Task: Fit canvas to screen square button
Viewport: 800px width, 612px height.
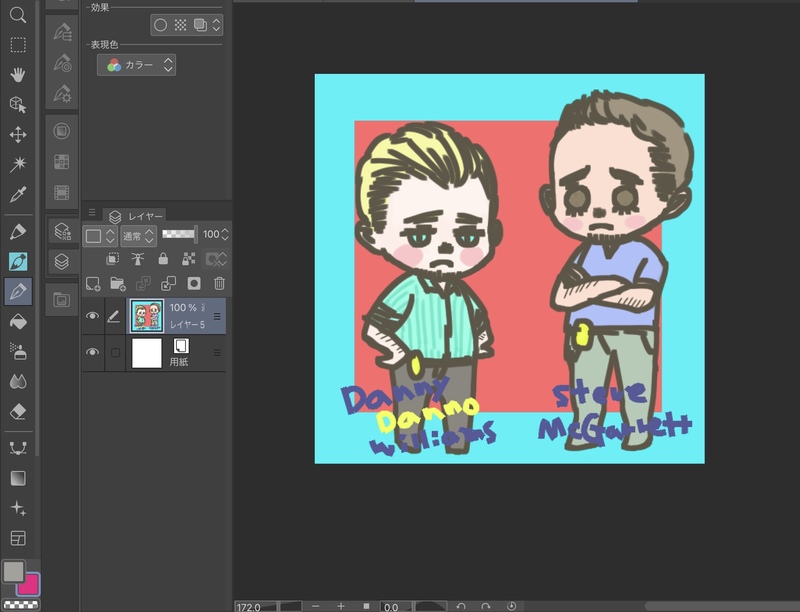Action: click(x=366, y=606)
